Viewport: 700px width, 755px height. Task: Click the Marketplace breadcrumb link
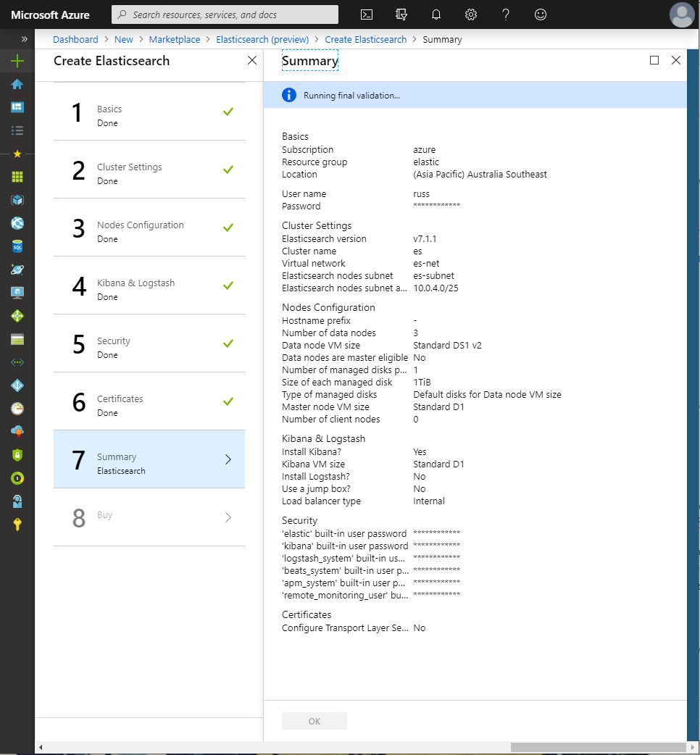coord(174,40)
